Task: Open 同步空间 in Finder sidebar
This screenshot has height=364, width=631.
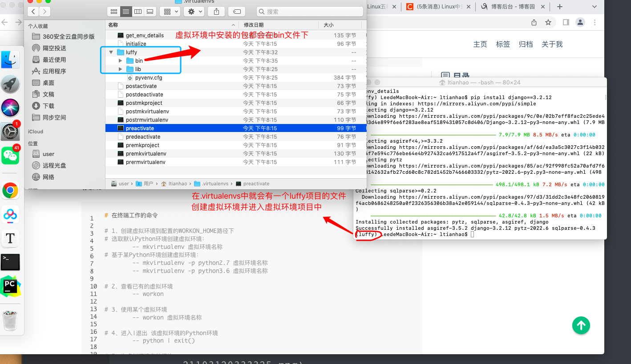Action: (x=49, y=117)
